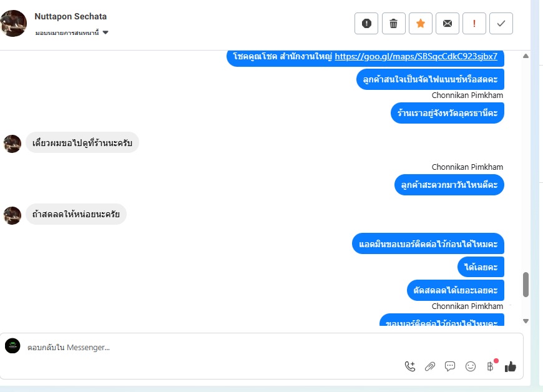Click the chat scrollbar up arrow
This screenshot has width=543, height=392.
tap(526, 56)
